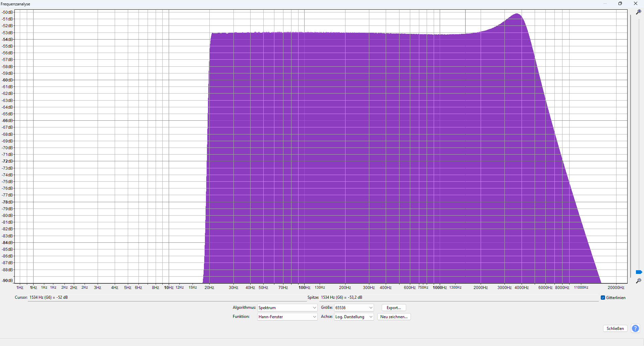This screenshot has width=644, height=346.
Task: Click the Export... button
Action: (x=393, y=308)
